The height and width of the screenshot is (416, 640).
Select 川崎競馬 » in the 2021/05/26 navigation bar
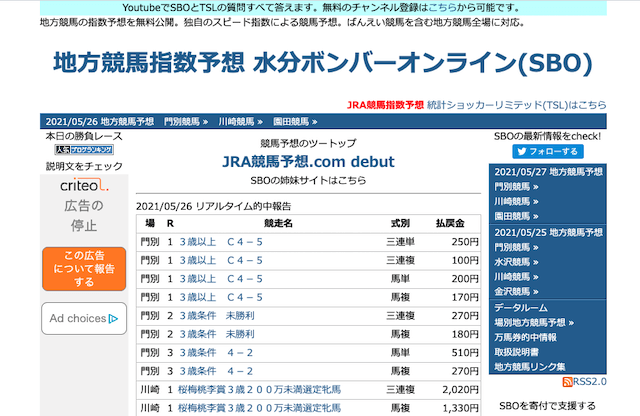(240, 122)
